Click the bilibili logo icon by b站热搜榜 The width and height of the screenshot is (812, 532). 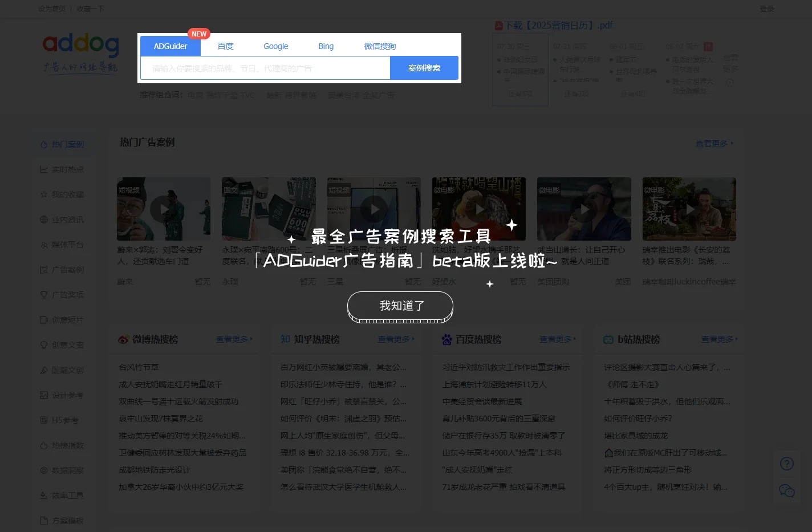coord(608,339)
